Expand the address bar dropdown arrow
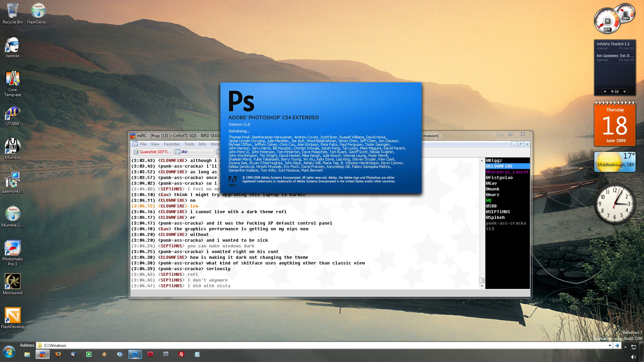The height and width of the screenshot is (362, 644). [609, 345]
